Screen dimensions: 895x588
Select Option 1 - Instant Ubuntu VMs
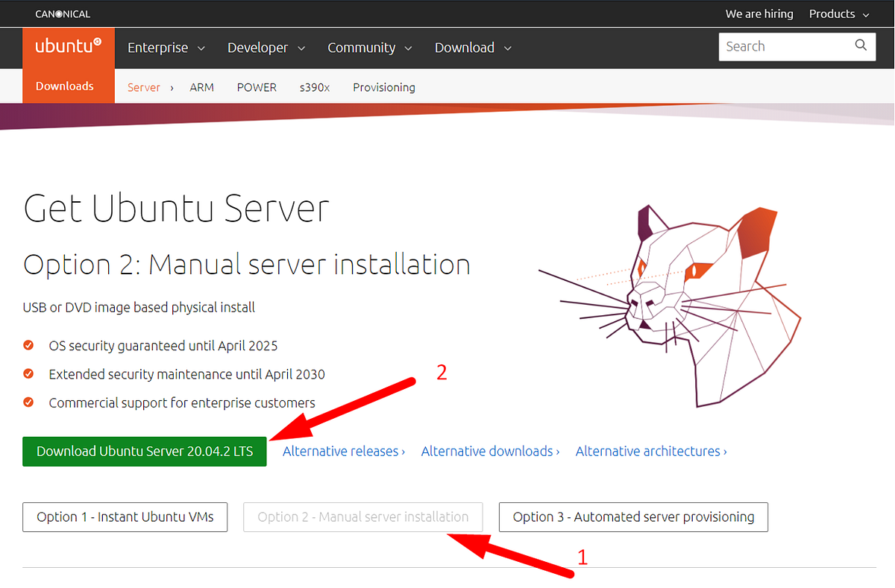click(125, 516)
